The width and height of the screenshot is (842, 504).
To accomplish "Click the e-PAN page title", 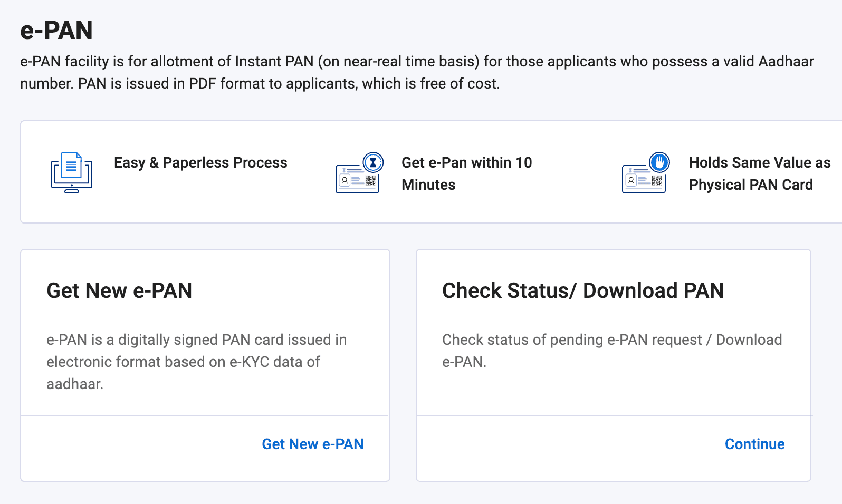I will point(56,30).
